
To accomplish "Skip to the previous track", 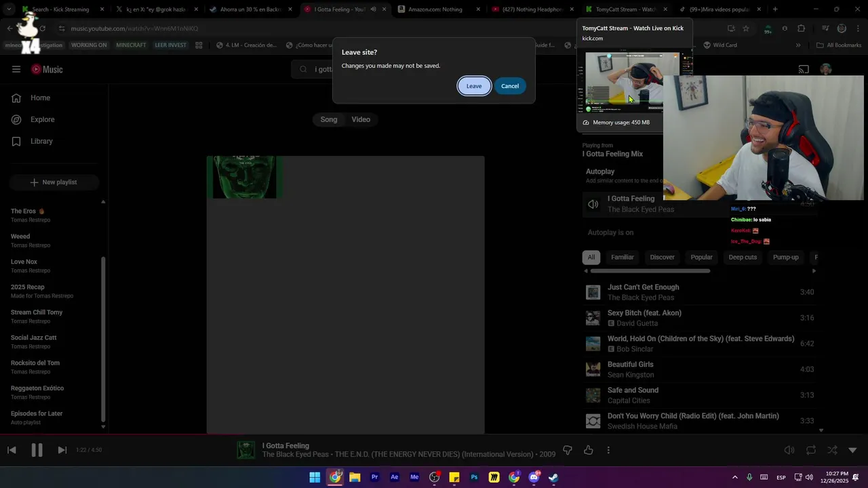I will point(12,450).
